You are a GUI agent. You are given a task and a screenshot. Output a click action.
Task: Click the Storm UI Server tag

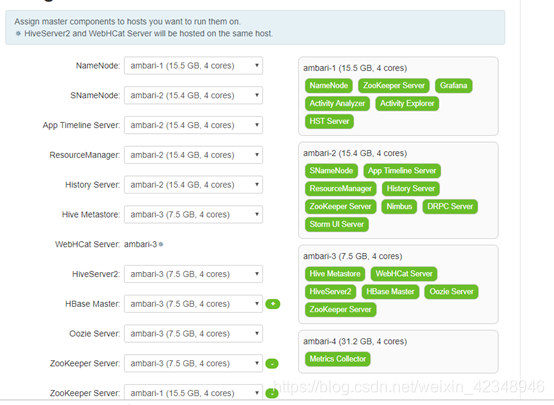pos(336,224)
